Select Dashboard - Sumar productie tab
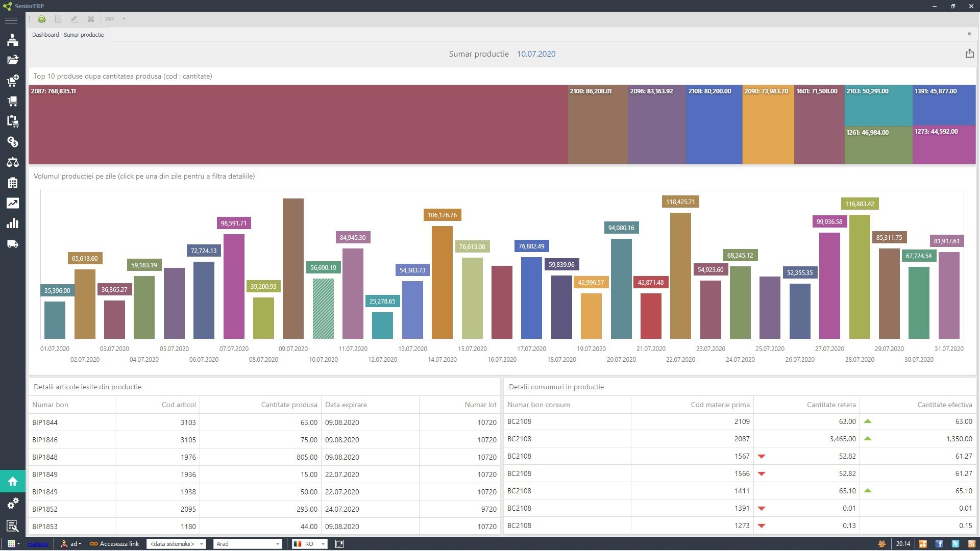This screenshot has height=551, width=980. pos(68,35)
